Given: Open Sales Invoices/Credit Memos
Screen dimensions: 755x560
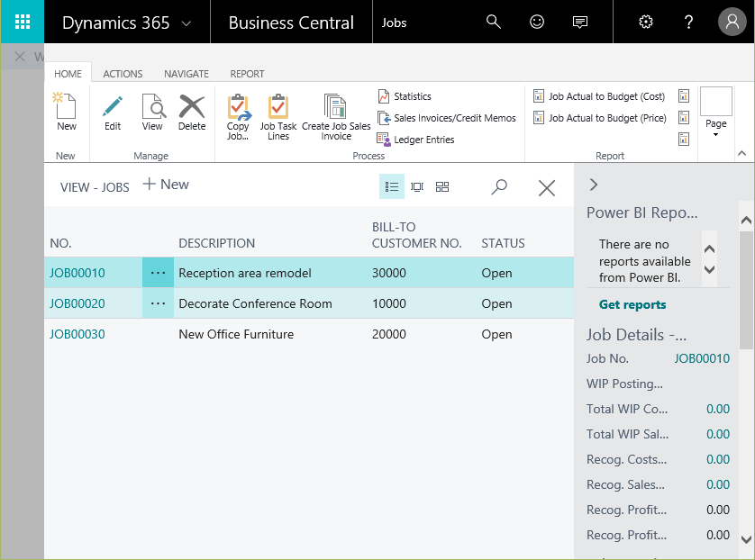Looking at the screenshot, I should 446,118.
